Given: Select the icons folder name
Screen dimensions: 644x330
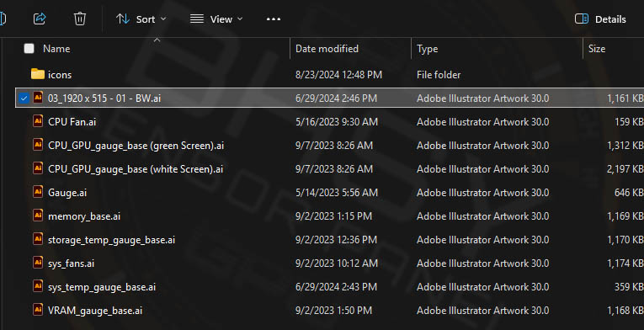Looking at the screenshot, I should pos(60,75).
